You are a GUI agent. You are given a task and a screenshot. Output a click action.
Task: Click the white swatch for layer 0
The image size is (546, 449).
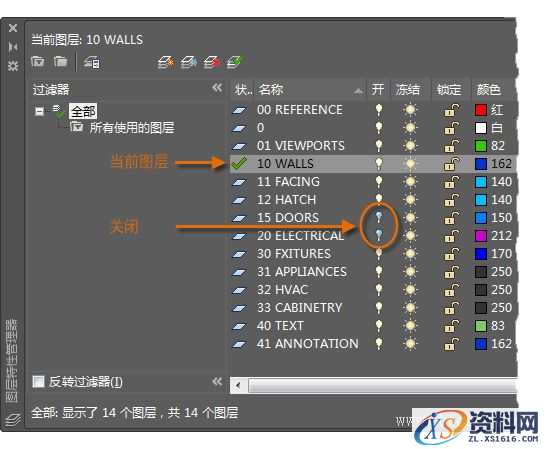click(x=481, y=128)
